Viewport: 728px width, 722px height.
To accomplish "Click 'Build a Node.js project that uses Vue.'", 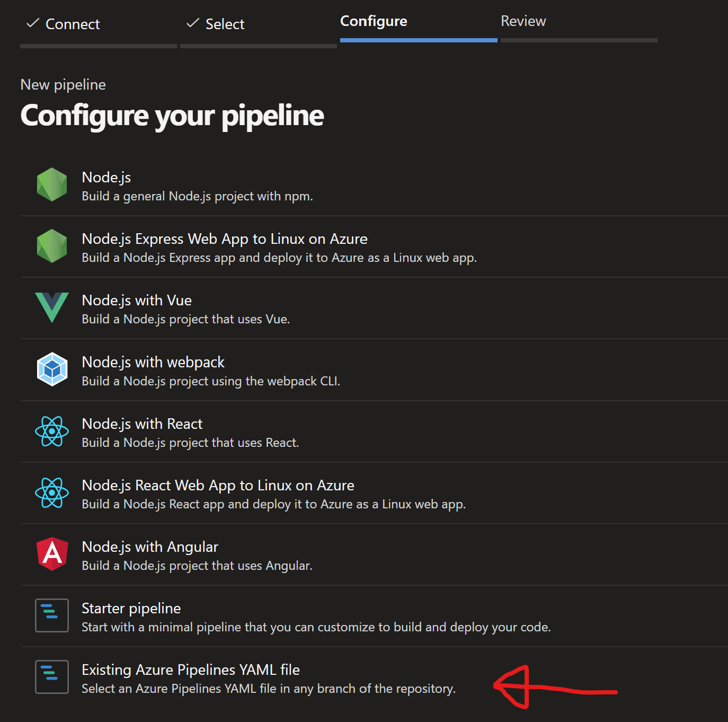I will pos(186,320).
